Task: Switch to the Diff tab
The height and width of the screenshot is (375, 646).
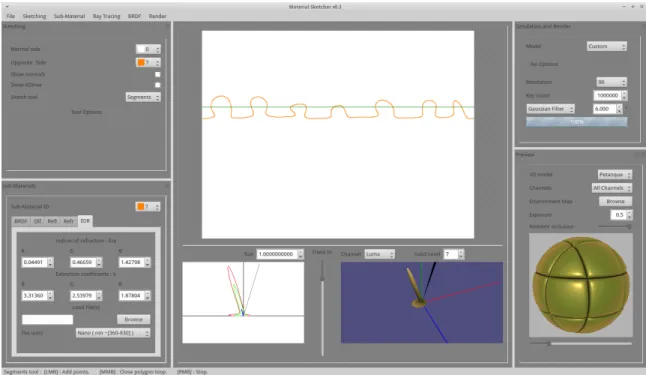Action: pos(37,221)
